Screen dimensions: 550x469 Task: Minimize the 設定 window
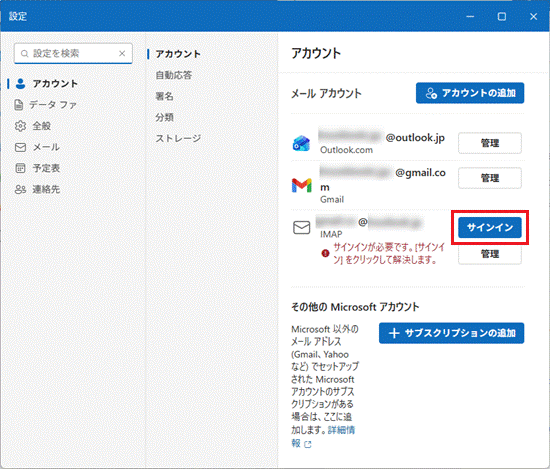[x=470, y=16]
